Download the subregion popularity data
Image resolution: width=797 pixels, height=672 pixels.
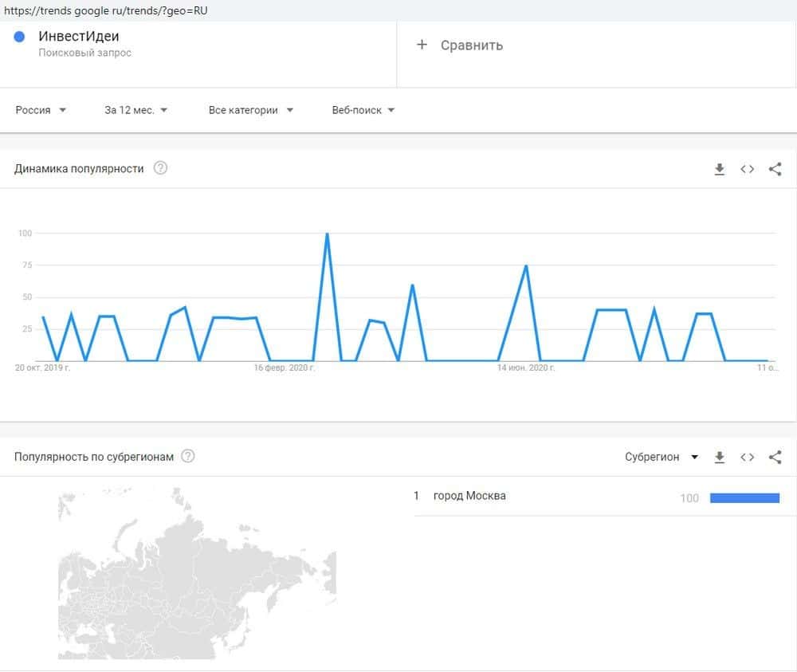pos(720,457)
